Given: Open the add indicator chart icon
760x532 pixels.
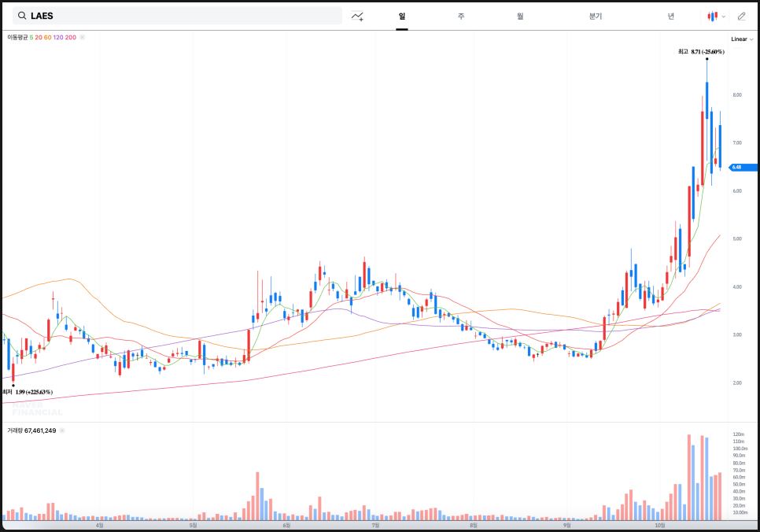Looking at the screenshot, I should point(357,16).
